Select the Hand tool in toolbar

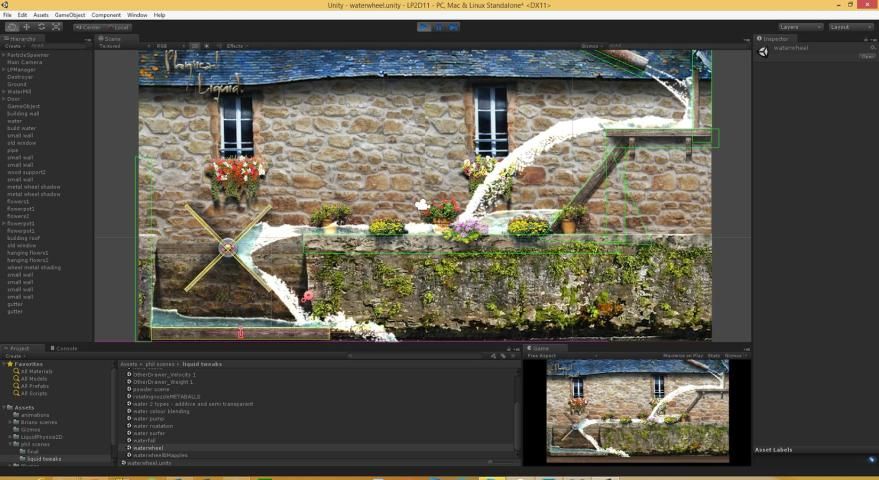tap(12, 27)
